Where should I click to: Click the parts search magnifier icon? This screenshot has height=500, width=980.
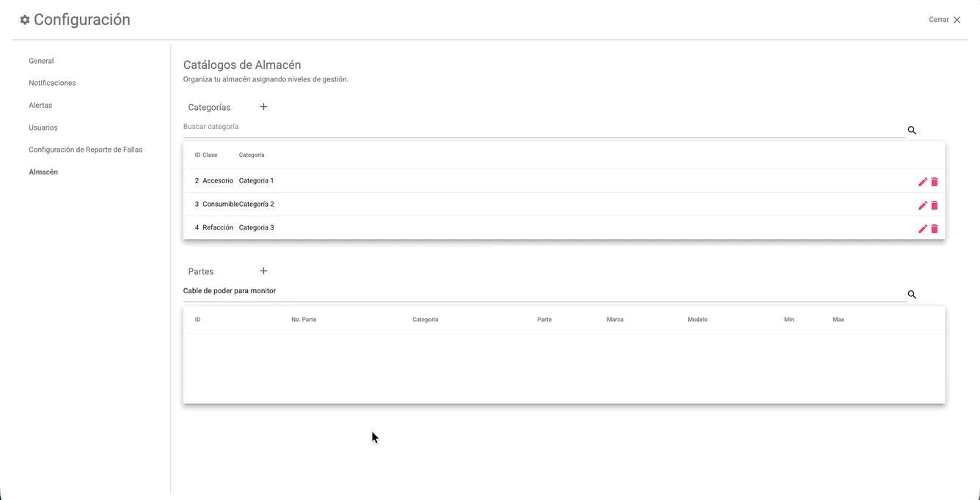pyautogui.click(x=912, y=295)
